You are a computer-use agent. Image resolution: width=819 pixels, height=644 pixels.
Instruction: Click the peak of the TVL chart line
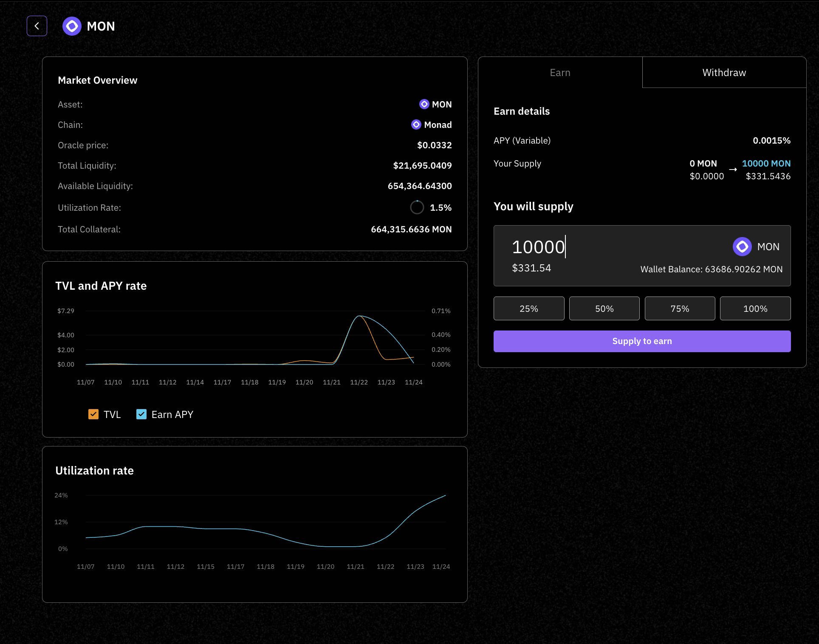point(359,316)
